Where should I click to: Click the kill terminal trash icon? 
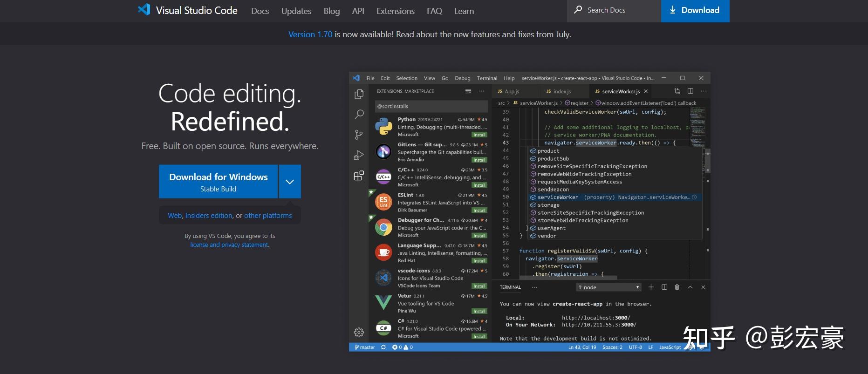pyautogui.click(x=677, y=287)
